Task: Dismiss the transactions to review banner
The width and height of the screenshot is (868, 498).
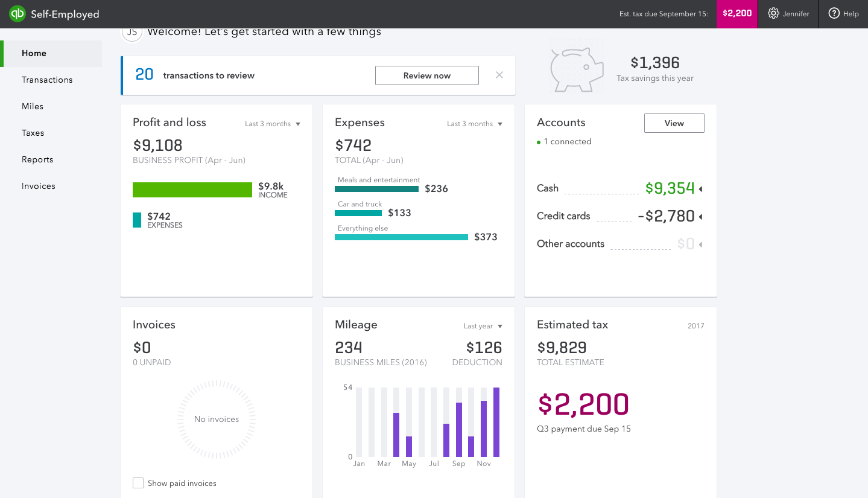Action: click(499, 75)
